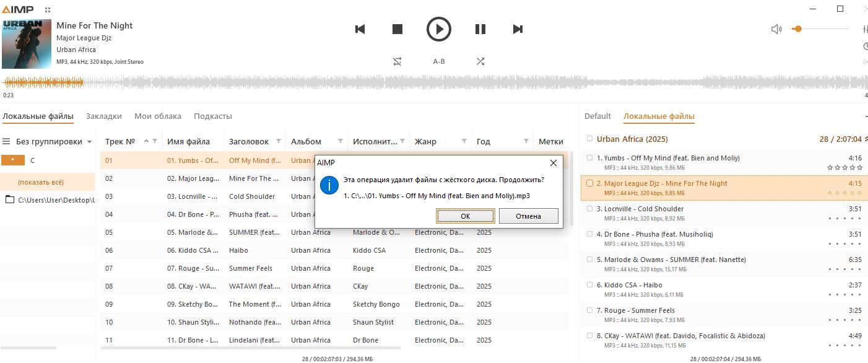Switch to the Default playlist tab
Image resolution: width=868 pixels, height=363 pixels.
[x=597, y=116]
